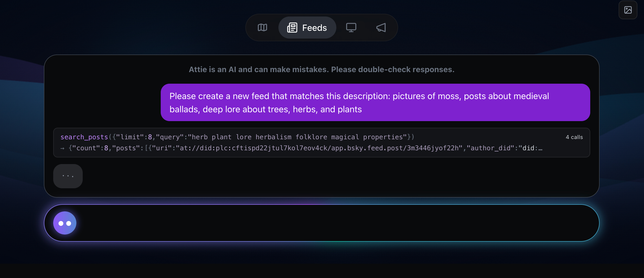Screen dimensions: 644x278
Task: Click the arrow before the result line
Action: 62,148
